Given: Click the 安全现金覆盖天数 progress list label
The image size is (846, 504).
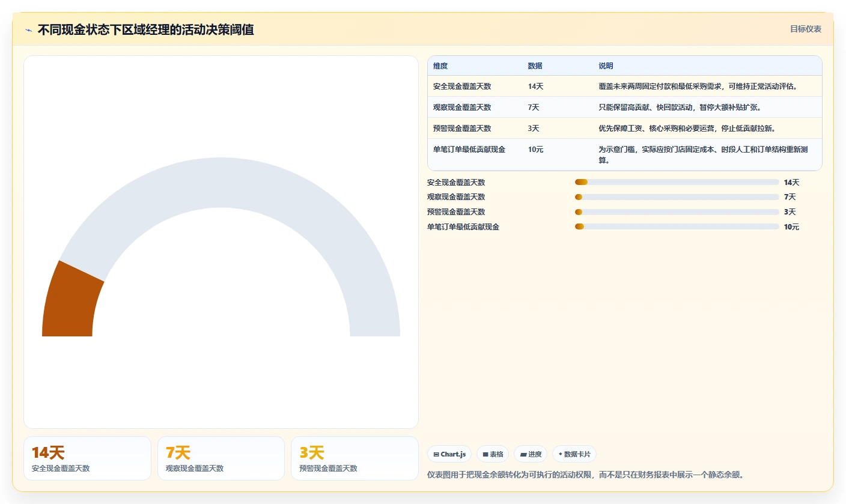Looking at the screenshot, I should pyautogui.click(x=456, y=183).
